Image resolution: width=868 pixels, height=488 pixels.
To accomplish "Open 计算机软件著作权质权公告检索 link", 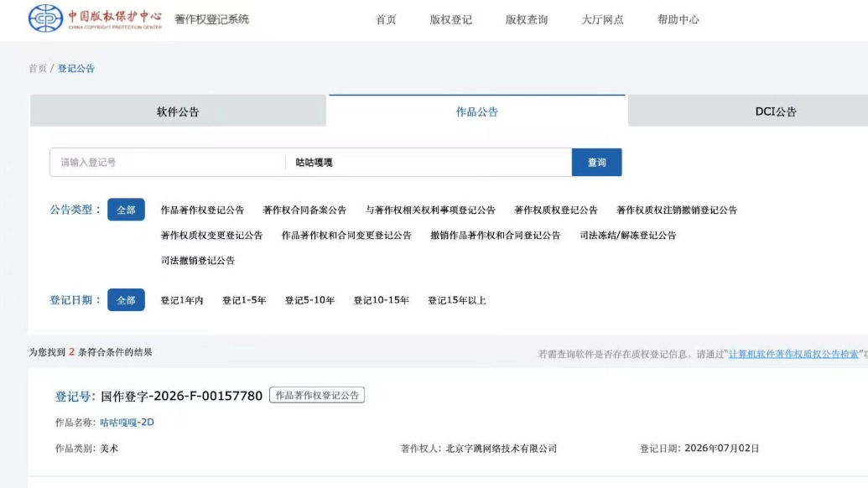I will click(793, 354).
